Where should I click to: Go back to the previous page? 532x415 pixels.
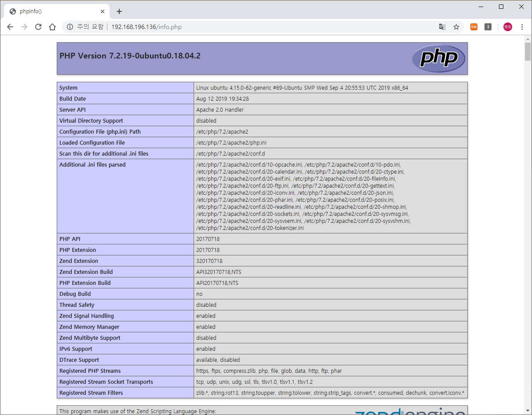point(10,27)
